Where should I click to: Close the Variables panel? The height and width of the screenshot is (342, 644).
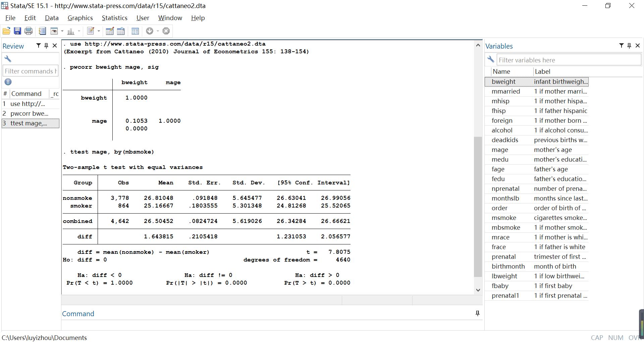pyautogui.click(x=638, y=46)
